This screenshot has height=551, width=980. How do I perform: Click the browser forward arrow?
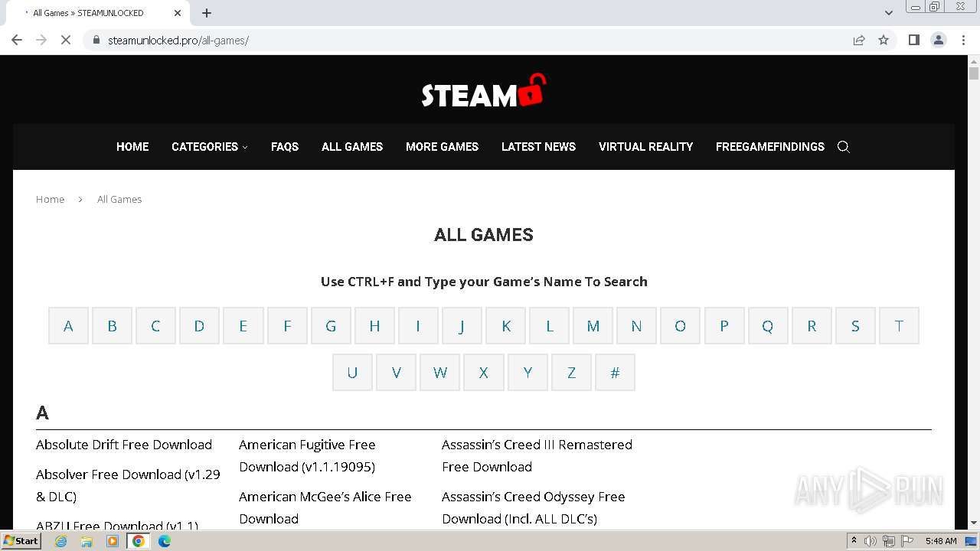tap(41, 40)
